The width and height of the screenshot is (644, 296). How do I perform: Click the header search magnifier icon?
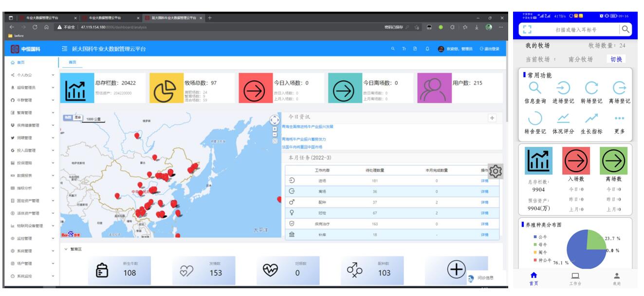tap(393, 49)
